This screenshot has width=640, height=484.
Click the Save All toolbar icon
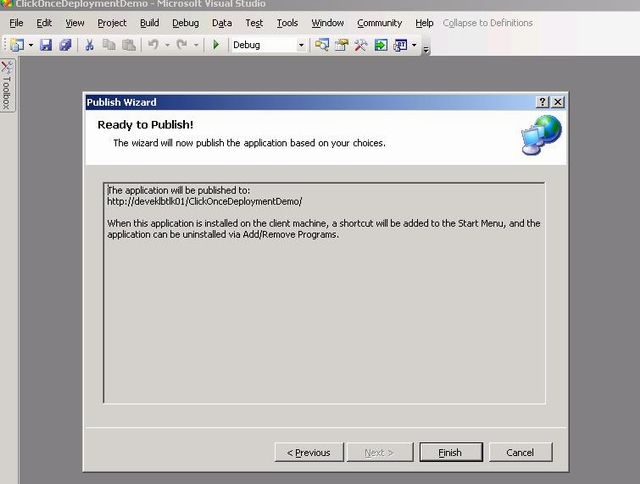[x=65, y=45]
